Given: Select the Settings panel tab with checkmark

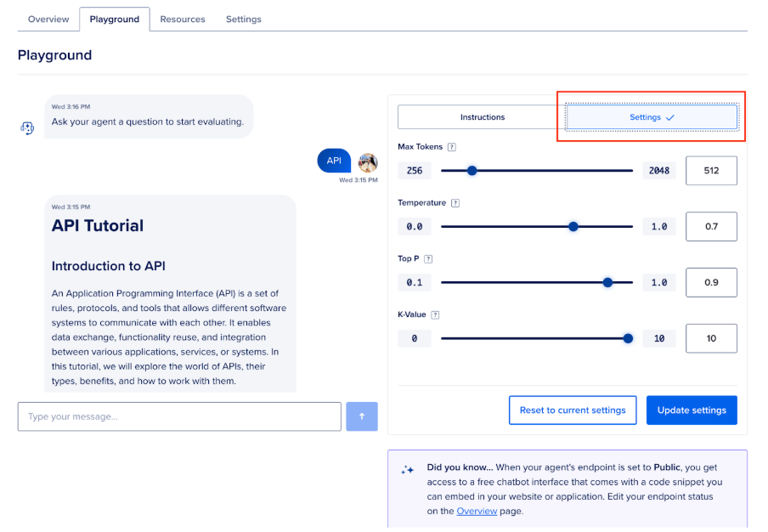Looking at the screenshot, I should tap(652, 117).
